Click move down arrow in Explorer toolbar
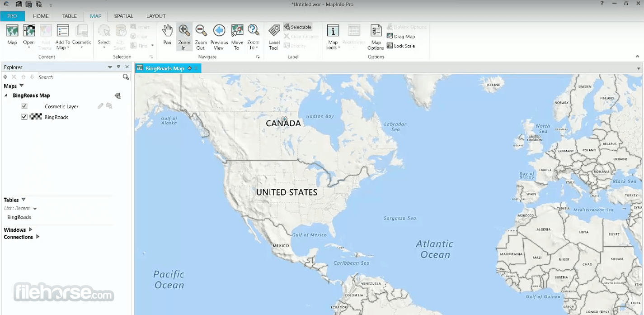The height and width of the screenshot is (315, 644). [32, 77]
